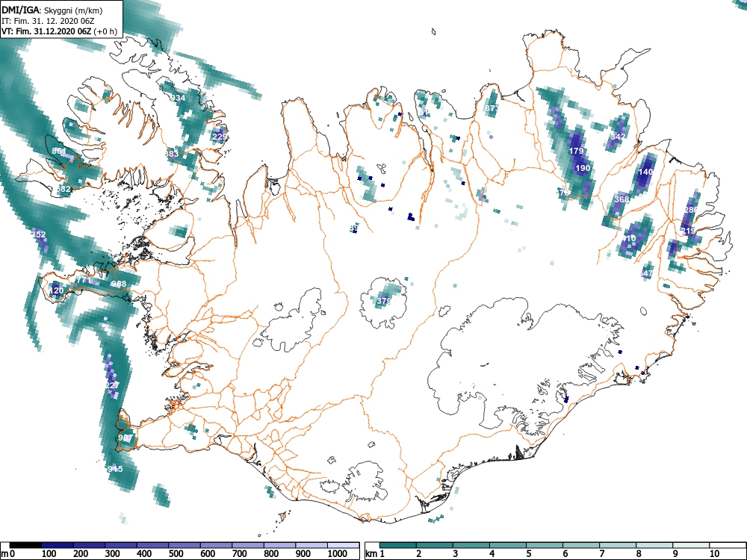Select the 500–600 m legend swatch
This screenshot has height=560, width=747.
[185, 545]
